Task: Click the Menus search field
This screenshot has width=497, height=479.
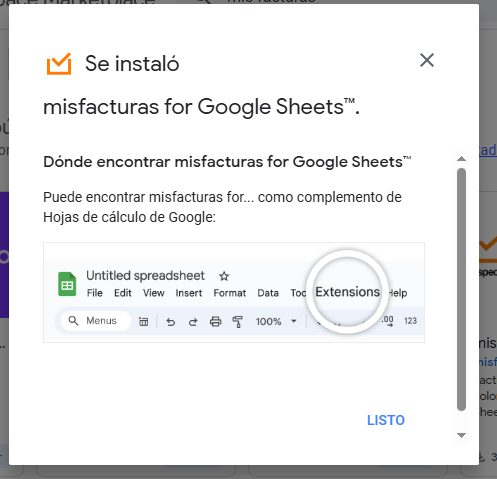Action: pyautogui.click(x=96, y=321)
